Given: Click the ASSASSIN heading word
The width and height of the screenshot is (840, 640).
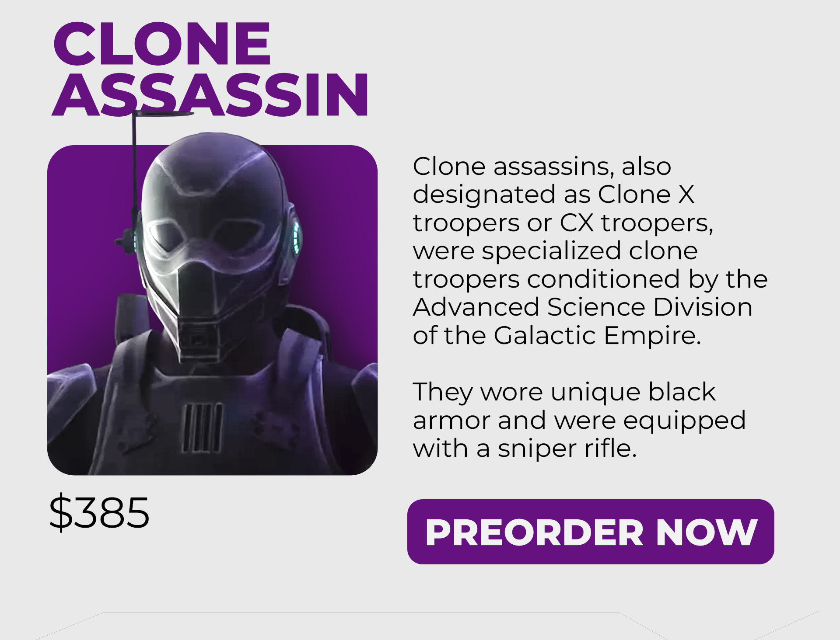Looking at the screenshot, I should (210, 95).
